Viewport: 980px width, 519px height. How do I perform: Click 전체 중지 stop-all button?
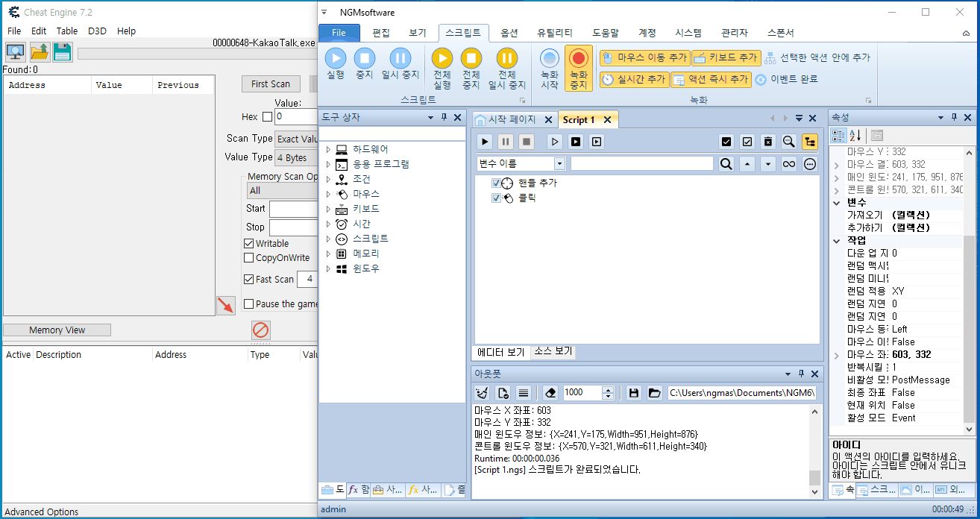point(471,69)
